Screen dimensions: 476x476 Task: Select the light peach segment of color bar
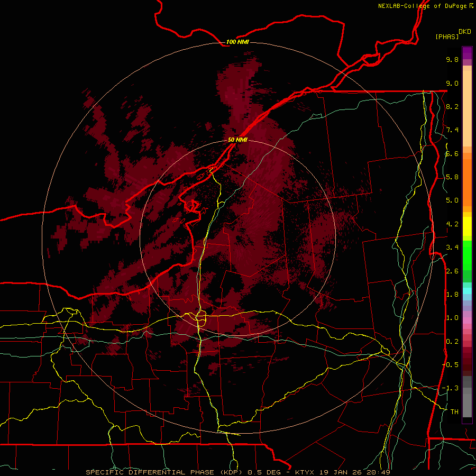click(467, 108)
